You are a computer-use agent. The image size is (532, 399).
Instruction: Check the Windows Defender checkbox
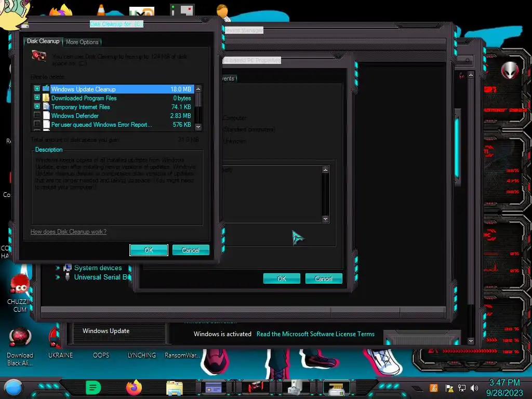(x=37, y=115)
